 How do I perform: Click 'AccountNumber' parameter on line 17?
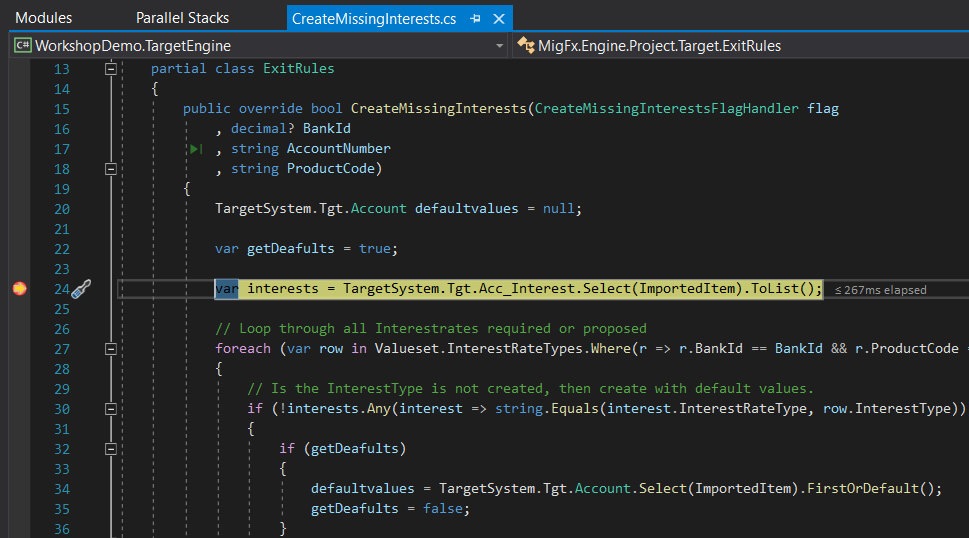tap(339, 149)
